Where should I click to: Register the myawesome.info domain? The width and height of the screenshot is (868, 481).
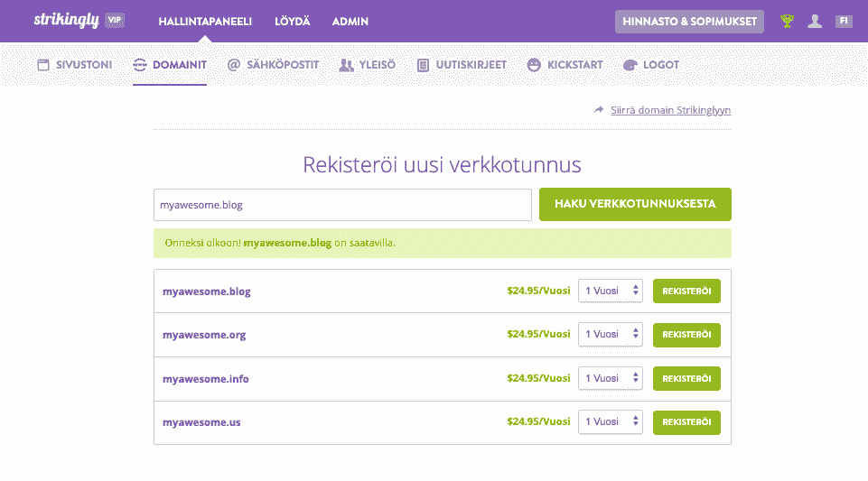[686, 378]
